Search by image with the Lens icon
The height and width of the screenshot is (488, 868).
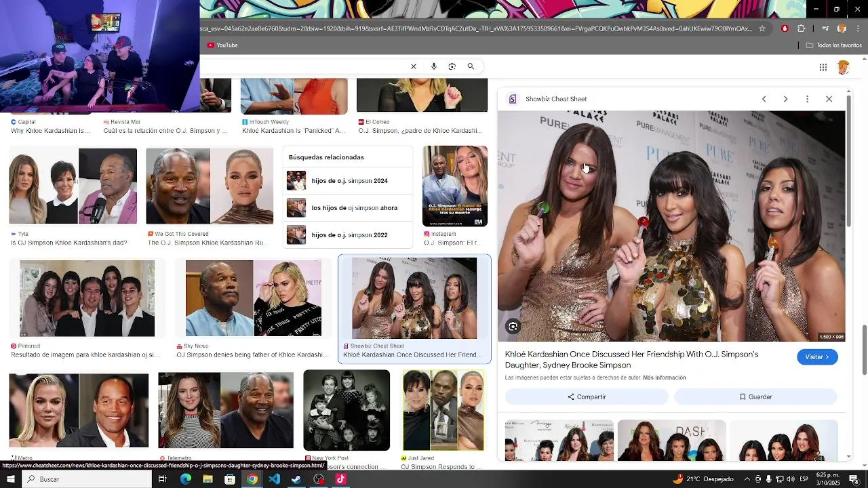pyautogui.click(x=452, y=66)
